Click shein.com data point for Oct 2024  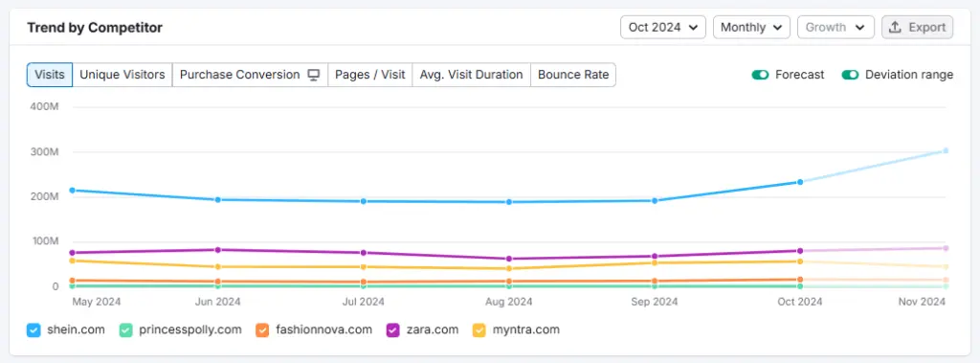tap(800, 182)
